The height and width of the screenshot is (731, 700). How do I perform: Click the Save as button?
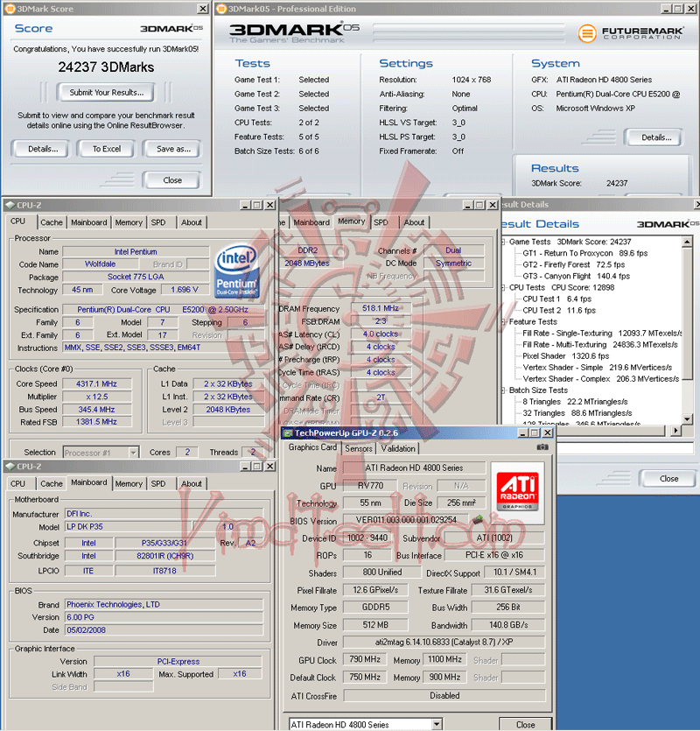(x=173, y=149)
